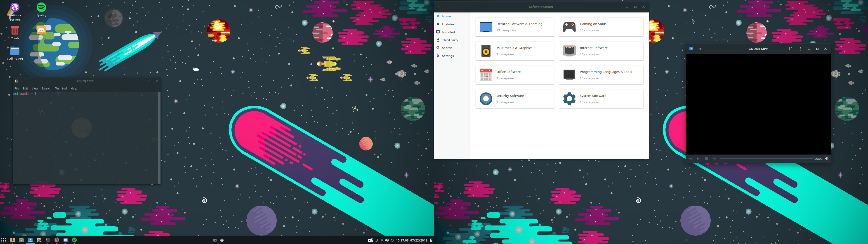Toggle fullscreen in GNOME MPV
The image size is (868, 244).
point(790,49)
